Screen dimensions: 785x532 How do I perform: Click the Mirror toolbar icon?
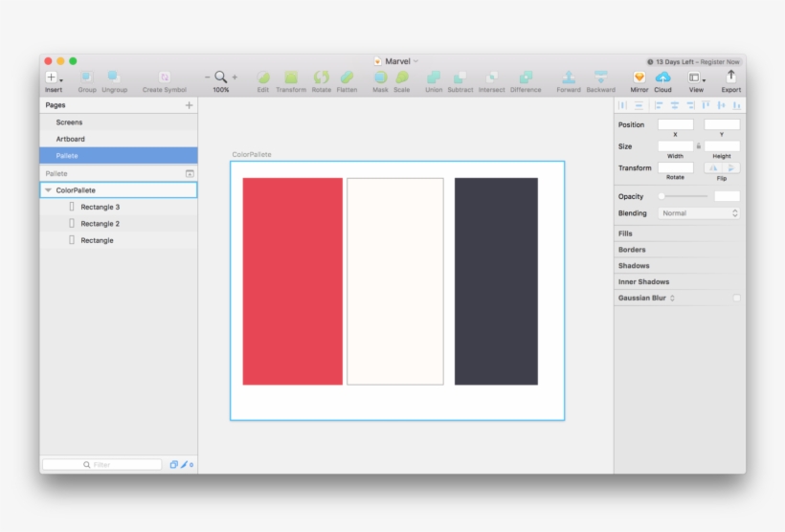coord(639,78)
